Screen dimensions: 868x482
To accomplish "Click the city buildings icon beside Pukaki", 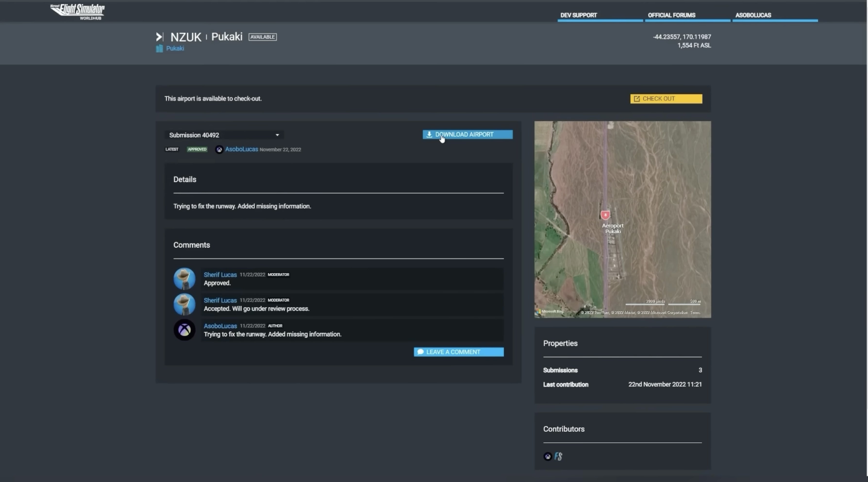I will click(x=159, y=49).
